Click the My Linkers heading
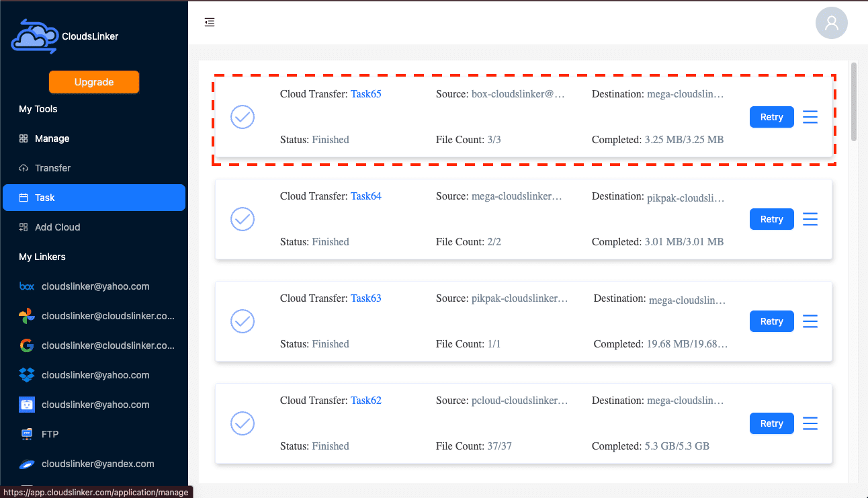Screen dimensions: 868x498 tap(42, 257)
